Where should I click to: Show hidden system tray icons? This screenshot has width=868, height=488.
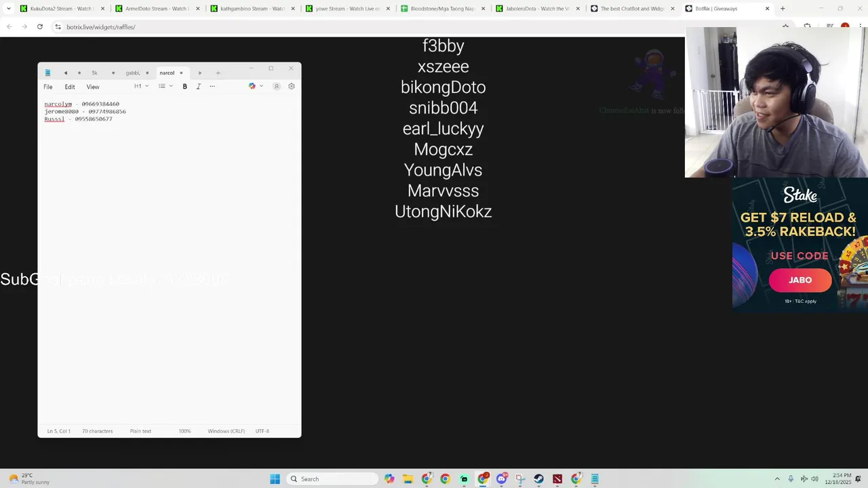[x=777, y=479]
